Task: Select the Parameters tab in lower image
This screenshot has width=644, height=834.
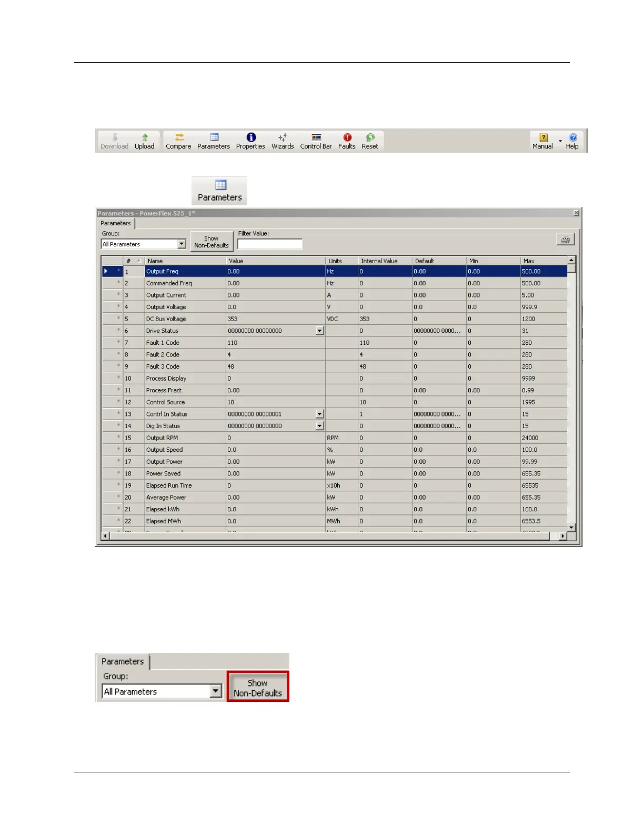Action: [x=123, y=661]
